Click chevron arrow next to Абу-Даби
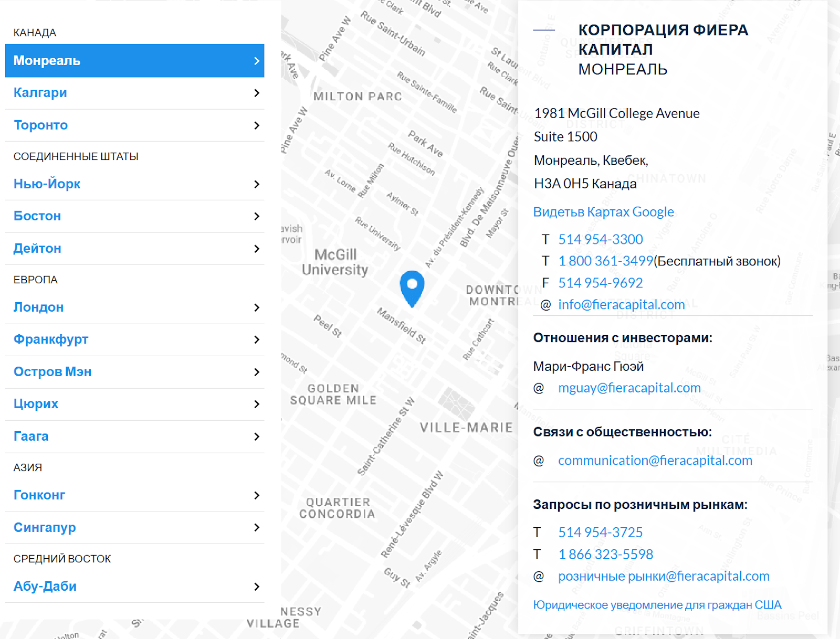840x639 pixels. click(x=257, y=587)
